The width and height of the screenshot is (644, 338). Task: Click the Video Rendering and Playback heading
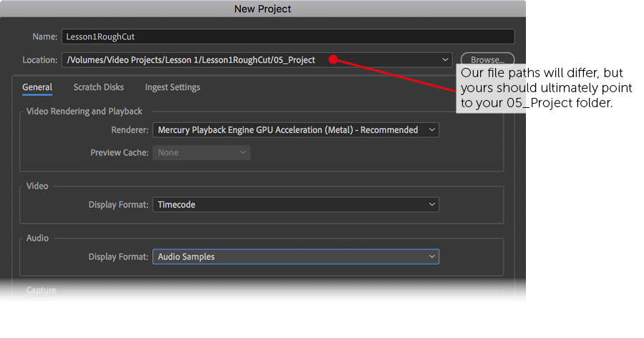(84, 111)
